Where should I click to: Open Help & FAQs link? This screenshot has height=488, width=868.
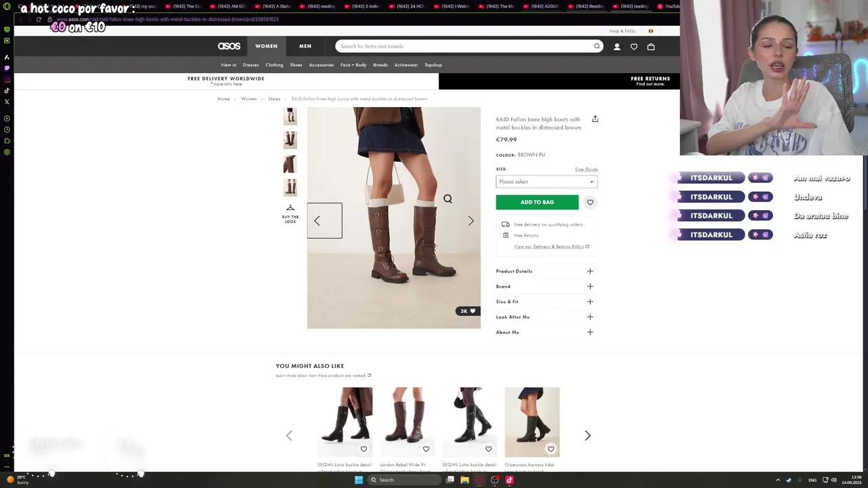pos(623,31)
